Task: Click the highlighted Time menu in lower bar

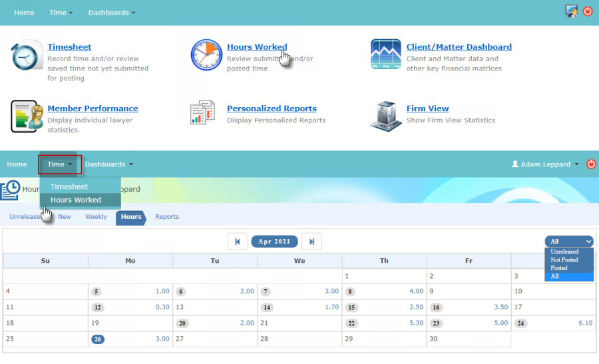Action: [60, 164]
